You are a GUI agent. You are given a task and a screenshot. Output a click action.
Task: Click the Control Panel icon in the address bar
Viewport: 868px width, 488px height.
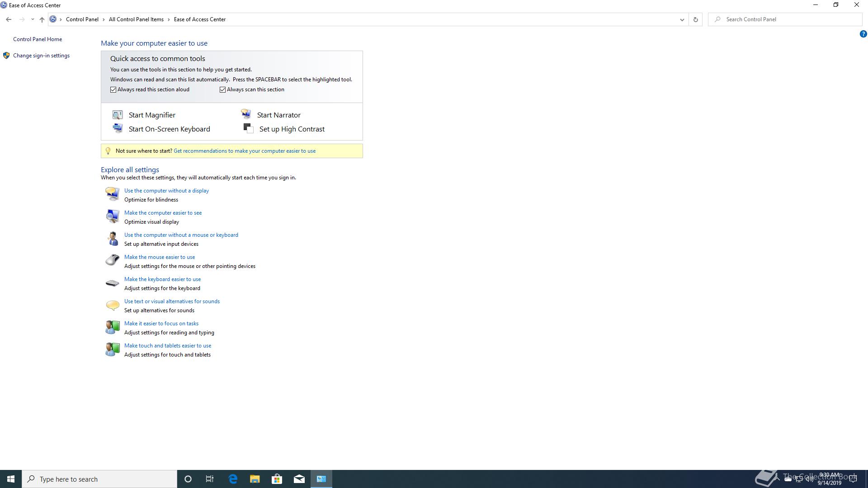(53, 19)
